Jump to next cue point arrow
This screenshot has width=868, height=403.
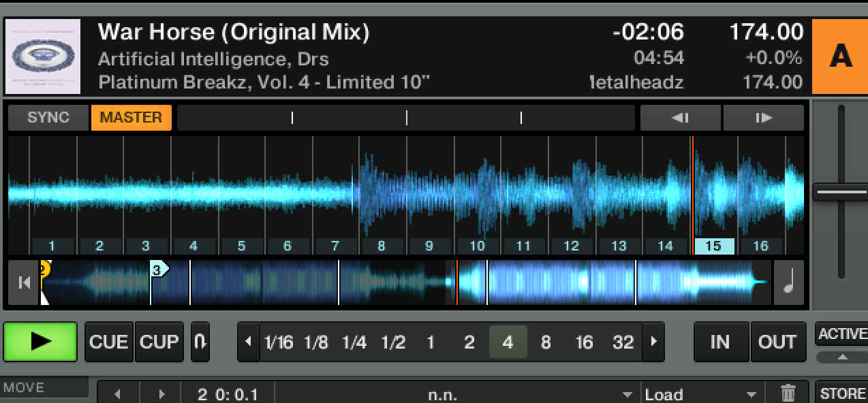[161, 393]
